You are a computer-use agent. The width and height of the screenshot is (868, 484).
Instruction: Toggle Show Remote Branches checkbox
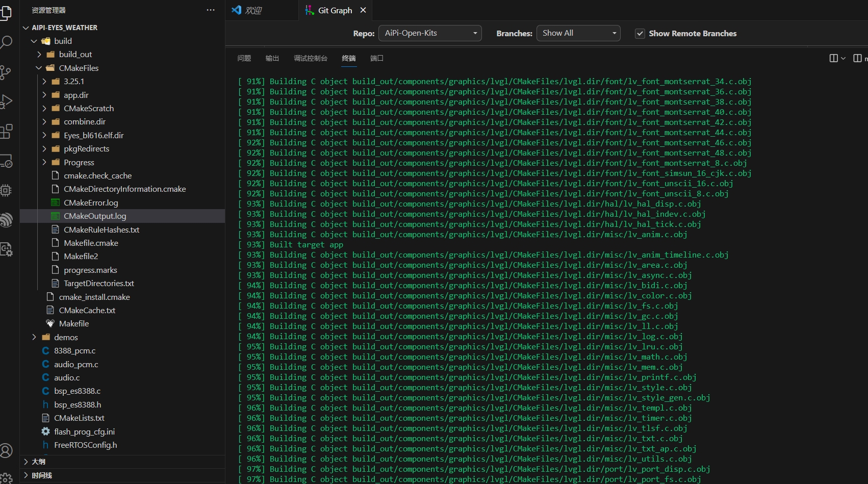[x=640, y=33]
